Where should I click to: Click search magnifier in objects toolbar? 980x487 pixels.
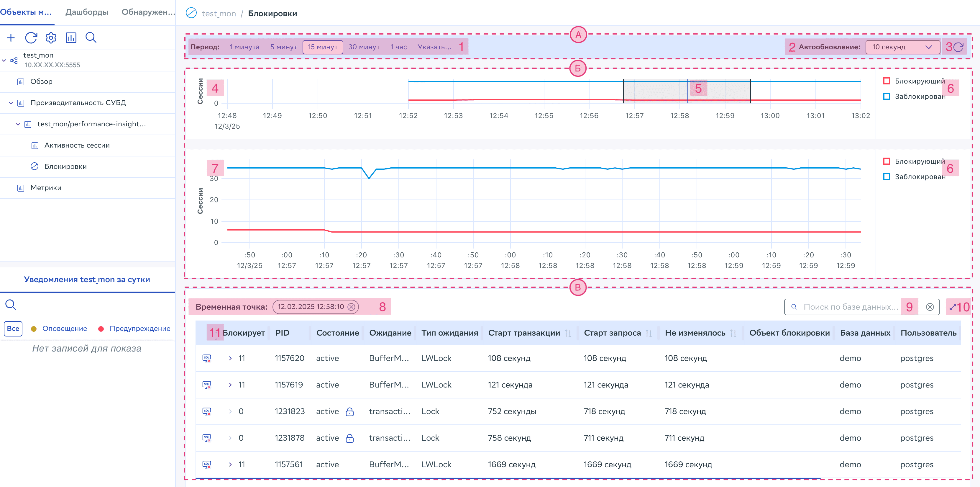91,38
